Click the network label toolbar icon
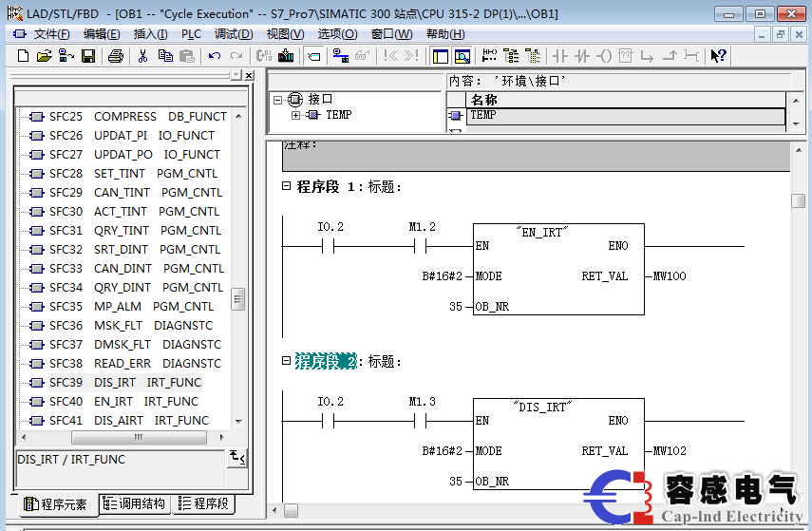Screen dimensions: 812x531 [313, 56]
